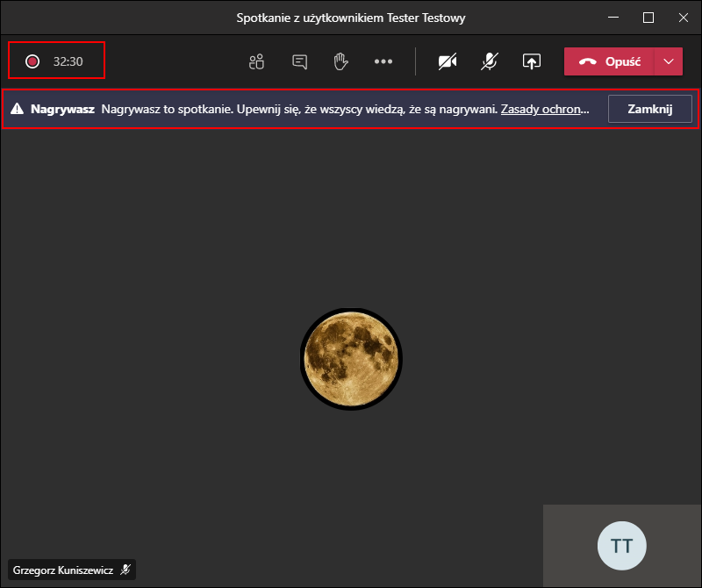The height and width of the screenshot is (588, 702).
Task: Expand the leave options dropdown arrow
Action: 669,61
